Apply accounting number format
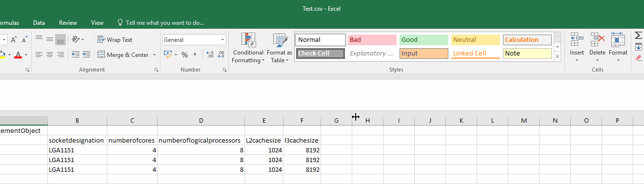The height and width of the screenshot is (184, 644). point(167,55)
